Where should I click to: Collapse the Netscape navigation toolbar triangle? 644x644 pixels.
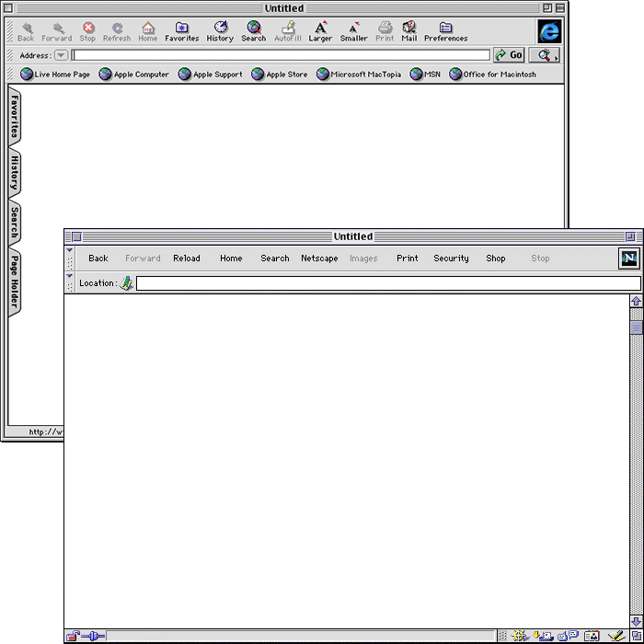point(69,250)
